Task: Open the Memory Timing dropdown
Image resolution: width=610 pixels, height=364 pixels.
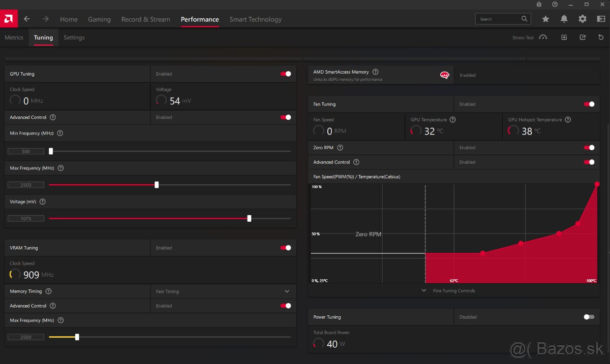Action: pyautogui.click(x=287, y=291)
